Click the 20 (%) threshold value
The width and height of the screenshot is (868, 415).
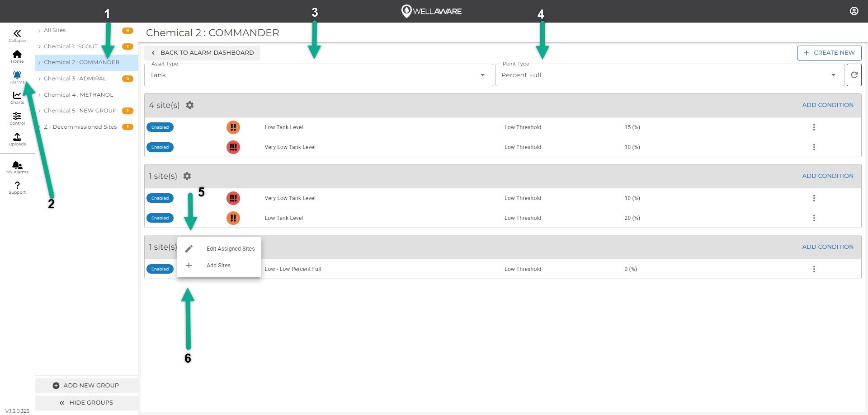[x=632, y=218]
